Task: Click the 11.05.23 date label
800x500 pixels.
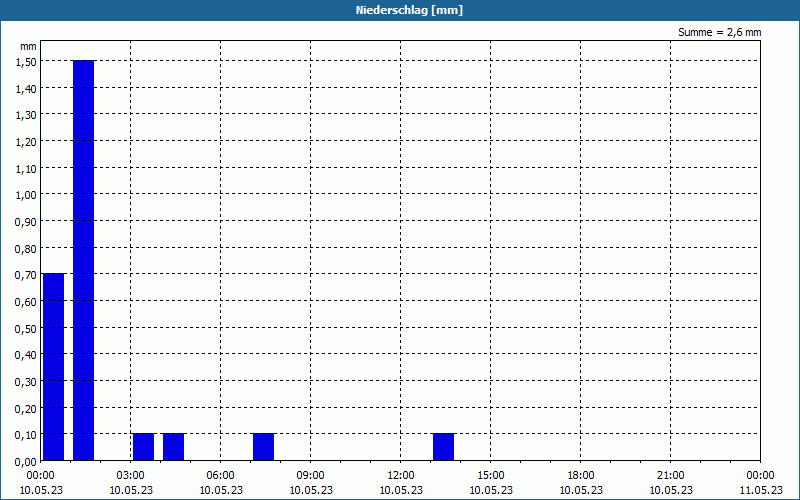Action: [x=761, y=490]
